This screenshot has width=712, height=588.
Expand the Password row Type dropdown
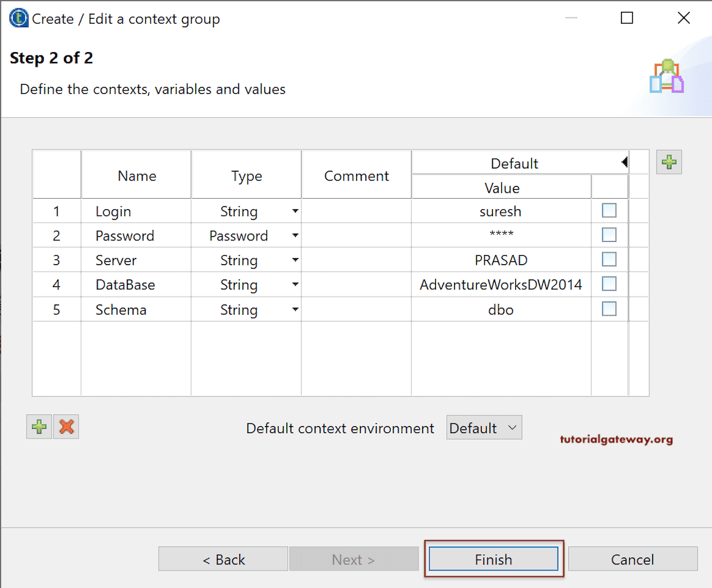[296, 236]
